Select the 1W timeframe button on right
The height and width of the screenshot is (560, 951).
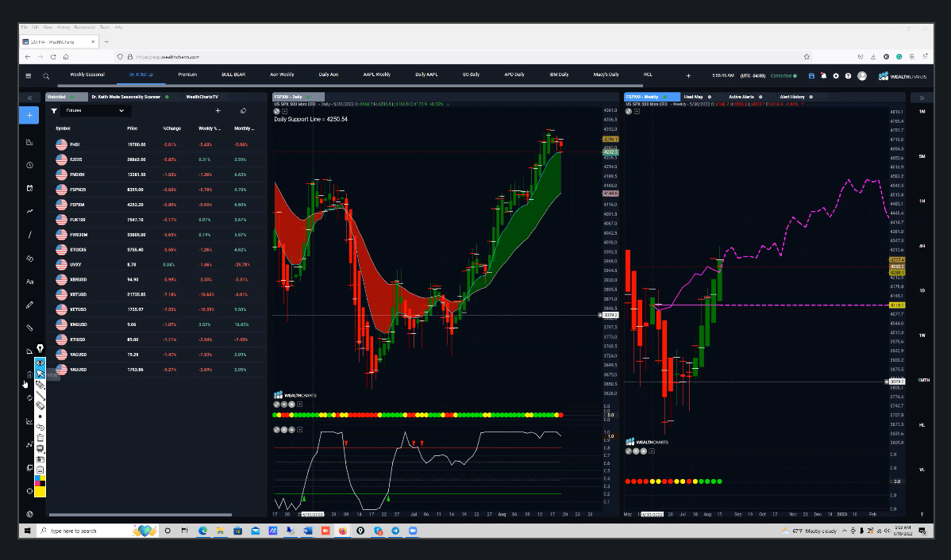(x=922, y=336)
